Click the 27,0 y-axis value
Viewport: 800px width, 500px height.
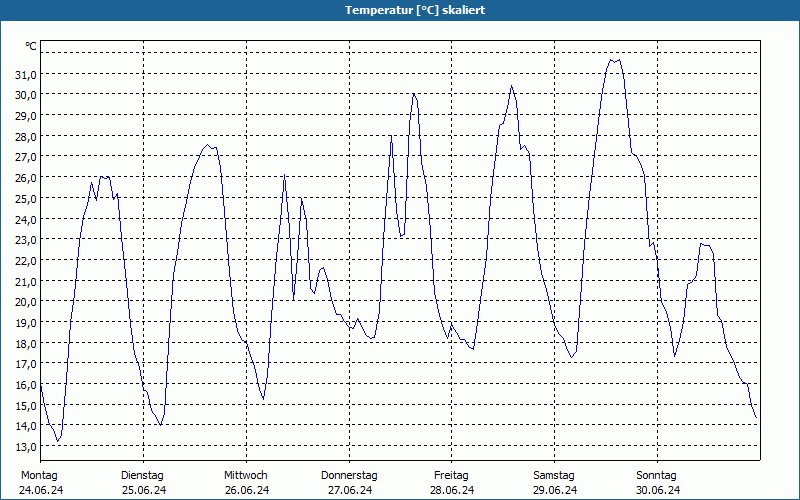26,157
